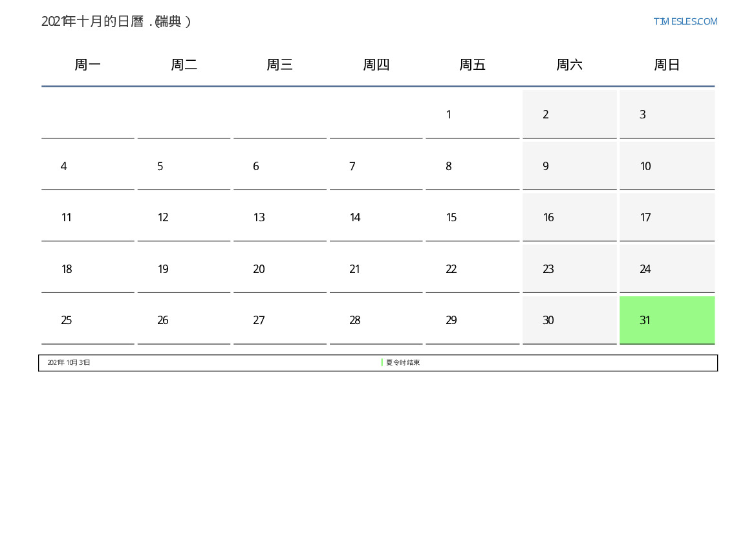Click the legend date 2021年10月31日
The image size is (756, 535).
click(69, 363)
